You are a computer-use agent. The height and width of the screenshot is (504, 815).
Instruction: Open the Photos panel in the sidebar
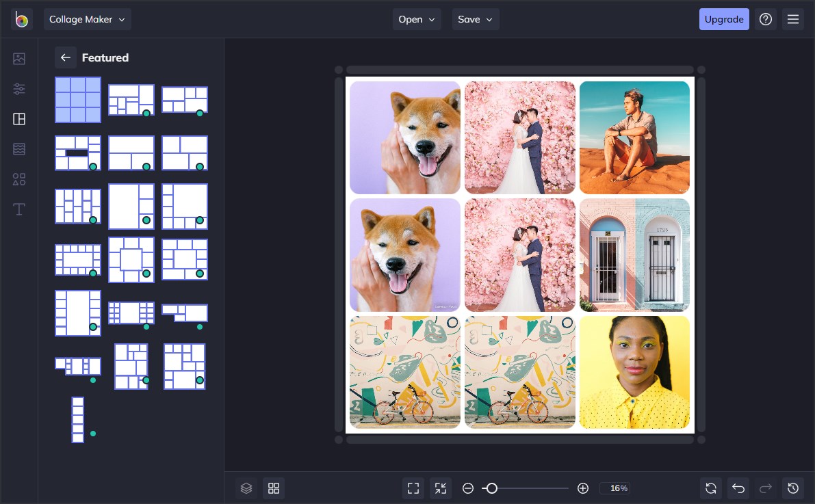pos(18,58)
